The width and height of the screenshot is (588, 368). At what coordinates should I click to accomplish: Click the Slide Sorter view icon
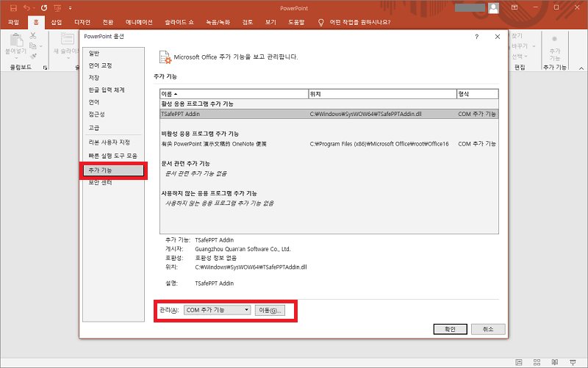pos(537,362)
